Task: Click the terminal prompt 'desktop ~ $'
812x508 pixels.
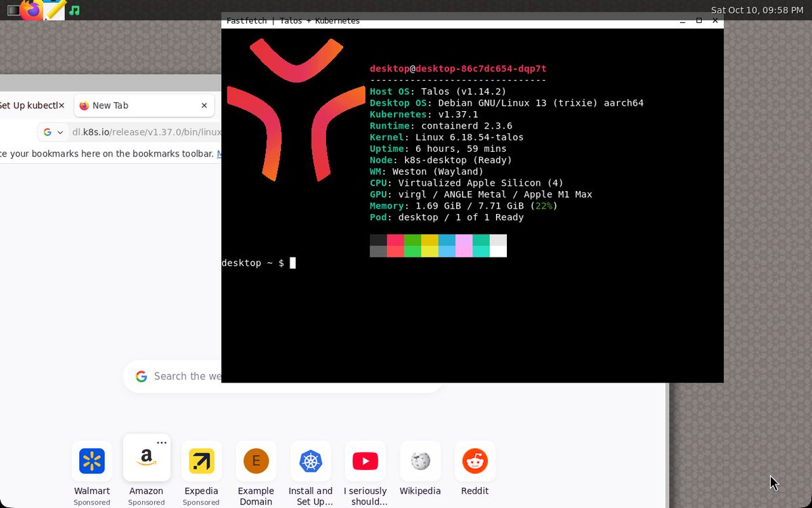Action: (x=252, y=263)
